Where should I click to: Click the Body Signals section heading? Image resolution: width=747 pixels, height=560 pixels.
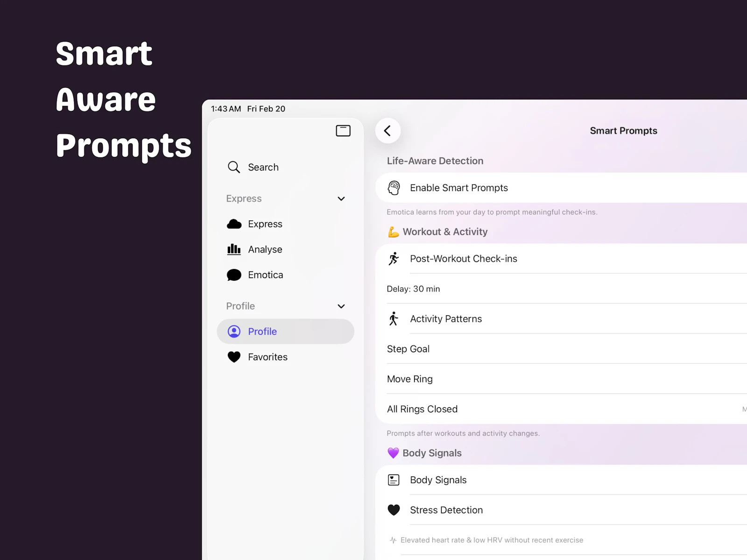(432, 453)
